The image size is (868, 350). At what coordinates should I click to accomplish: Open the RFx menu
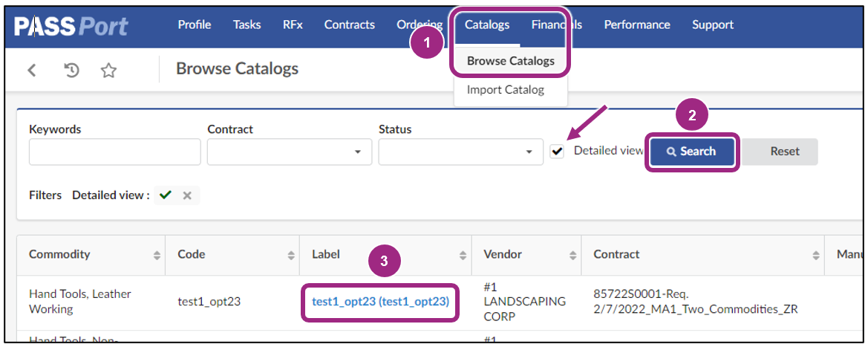pos(293,25)
